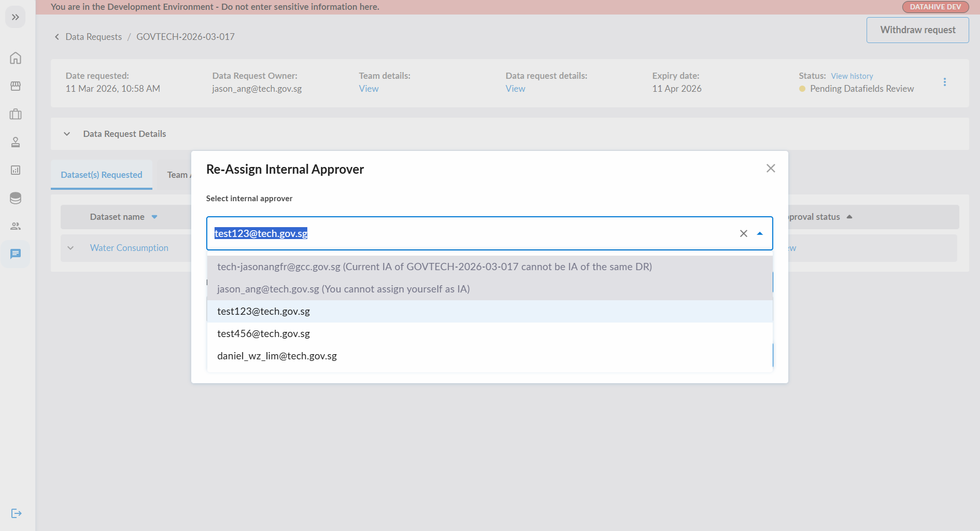Expand the sidebar with double chevron icon
The width and height of the screenshot is (980, 531).
16,17
